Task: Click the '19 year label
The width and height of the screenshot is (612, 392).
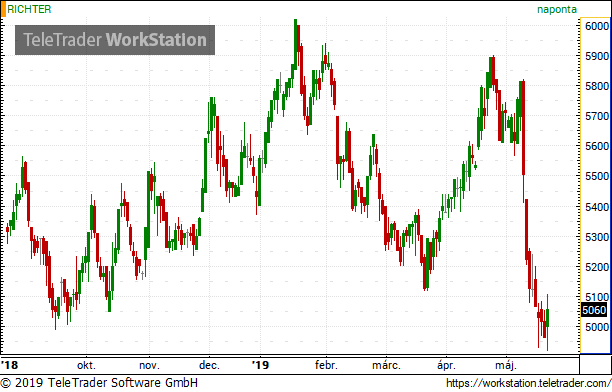Action: pyautogui.click(x=260, y=365)
